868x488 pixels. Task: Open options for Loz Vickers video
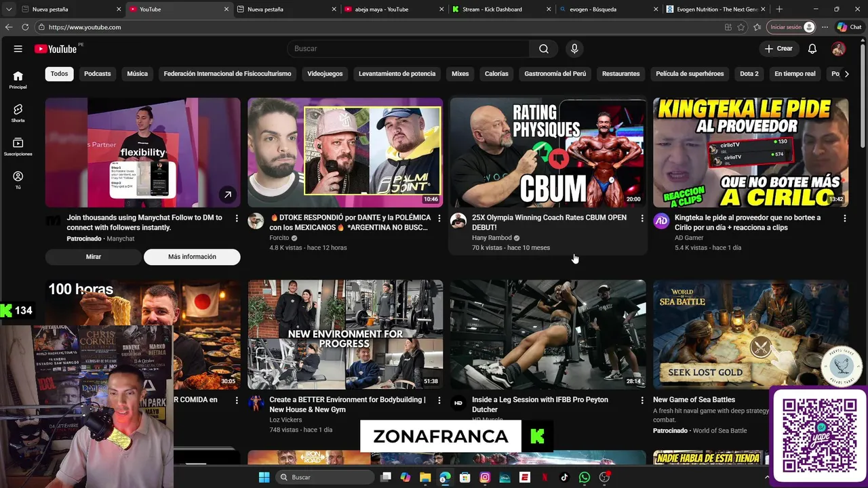439,401
